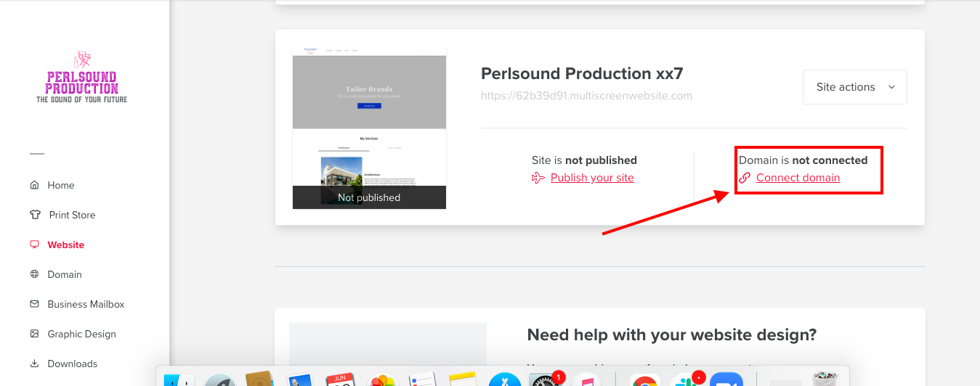Open Launchpad rocket icon in dock
This screenshot has height=386, width=980.
pyautogui.click(x=219, y=380)
